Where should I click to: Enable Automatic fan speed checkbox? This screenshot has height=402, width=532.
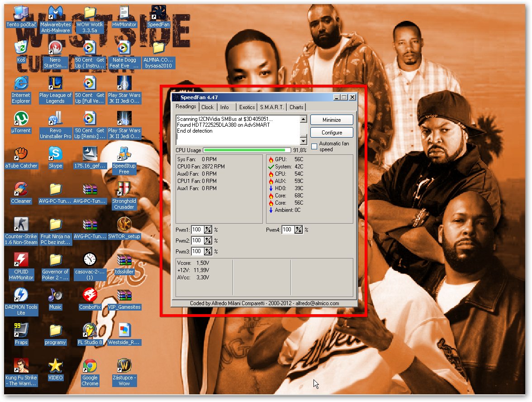pyautogui.click(x=314, y=147)
